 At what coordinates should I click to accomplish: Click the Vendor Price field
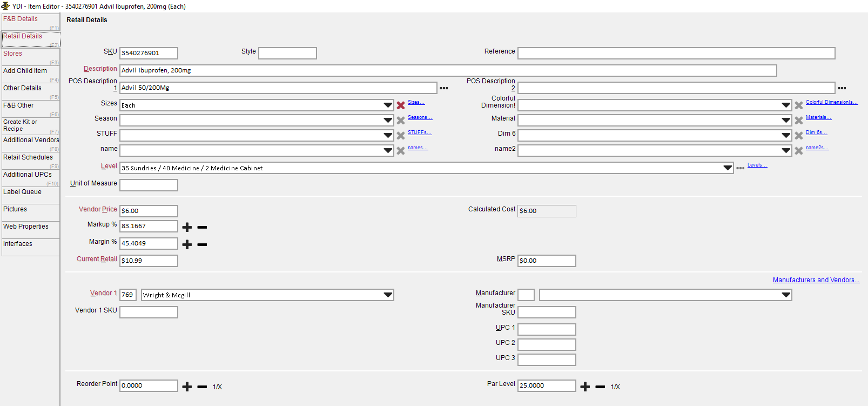pos(149,211)
